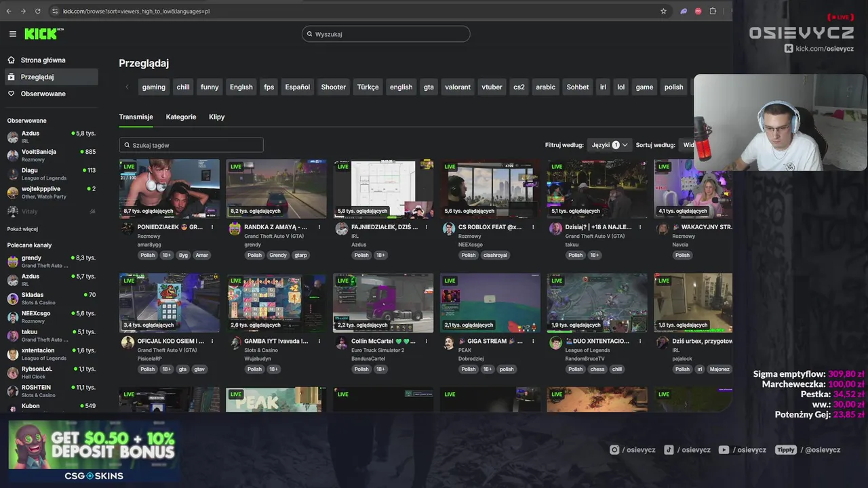Open VooltBanicja in followed channels
This screenshot has height=488, width=868.
(51, 155)
